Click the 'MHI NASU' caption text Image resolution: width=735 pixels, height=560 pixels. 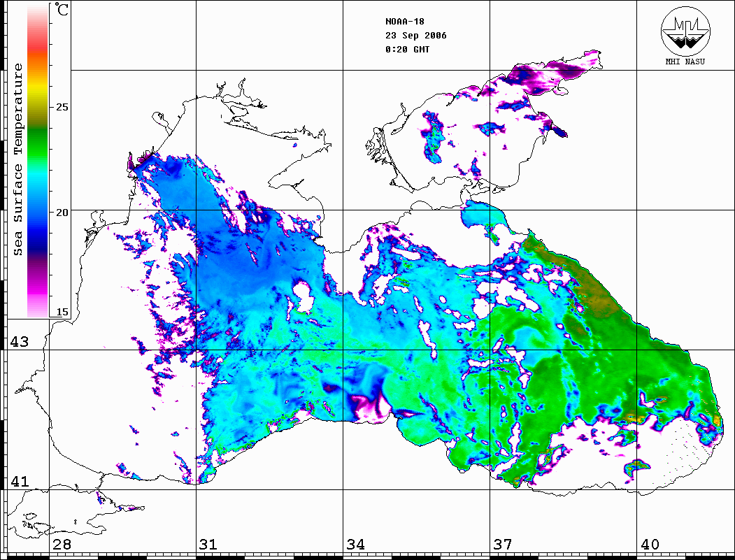tap(685, 62)
